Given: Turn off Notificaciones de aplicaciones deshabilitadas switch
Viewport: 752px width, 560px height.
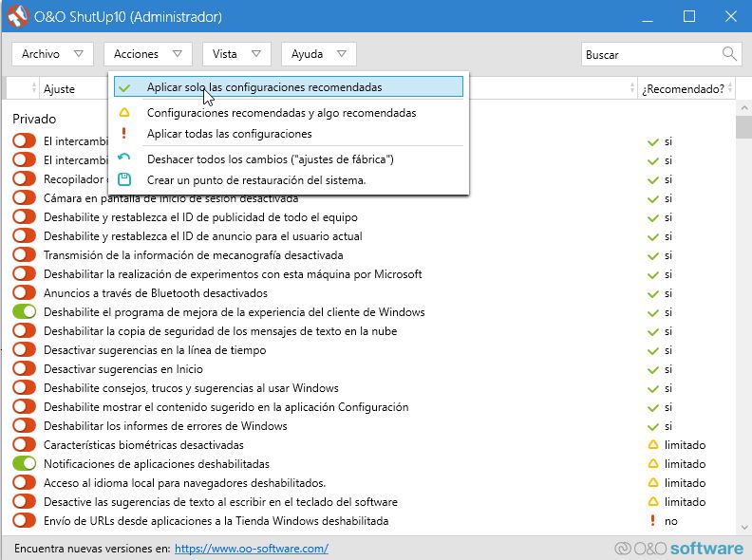Looking at the screenshot, I should pyautogui.click(x=24, y=463).
